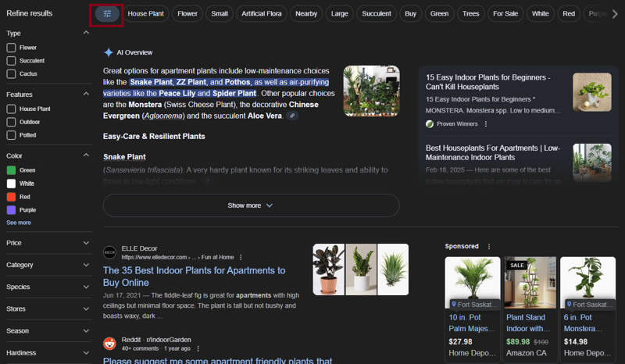Open three-dot menu next to Proven Winners
Viewport: 625px width, 364px height.
(486, 124)
